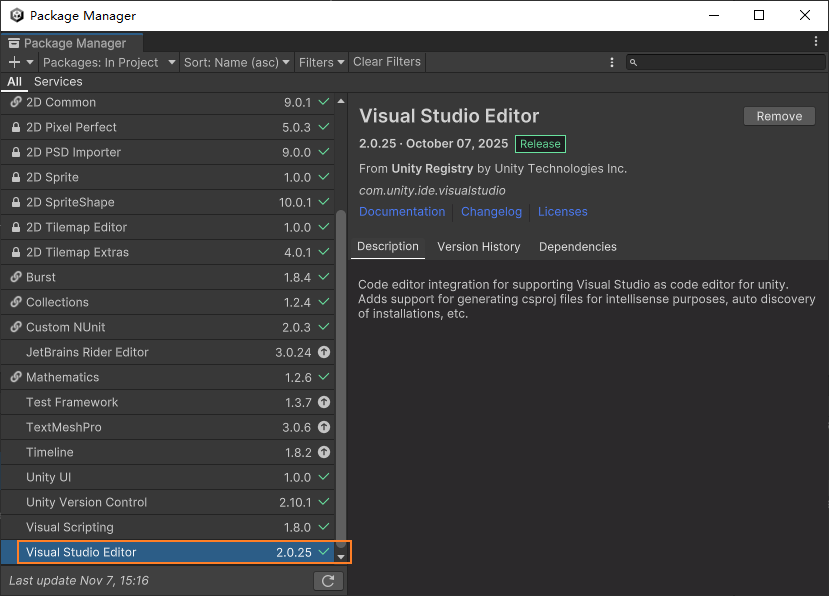Image resolution: width=829 pixels, height=596 pixels.
Task: Click the green checkmark on the Burst row
Action: pos(324,277)
